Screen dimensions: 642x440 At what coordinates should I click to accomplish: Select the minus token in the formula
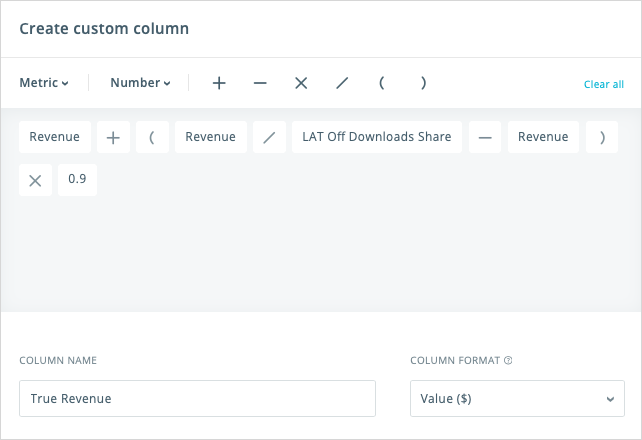click(485, 137)
